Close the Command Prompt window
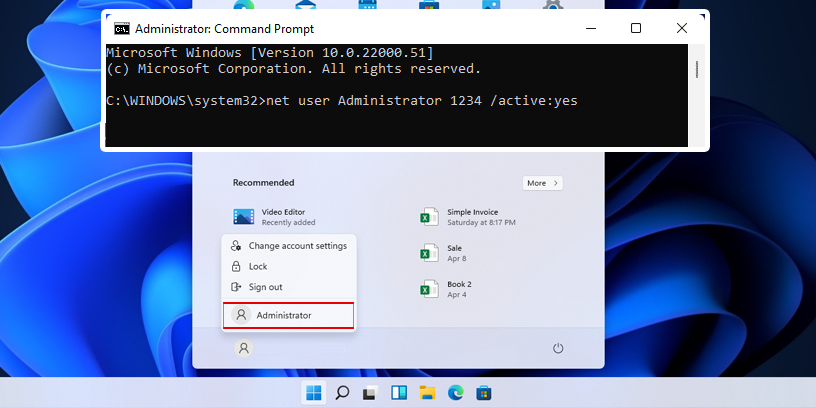The height and width of the screenshot is (408, 816). [x=682, y=28]
